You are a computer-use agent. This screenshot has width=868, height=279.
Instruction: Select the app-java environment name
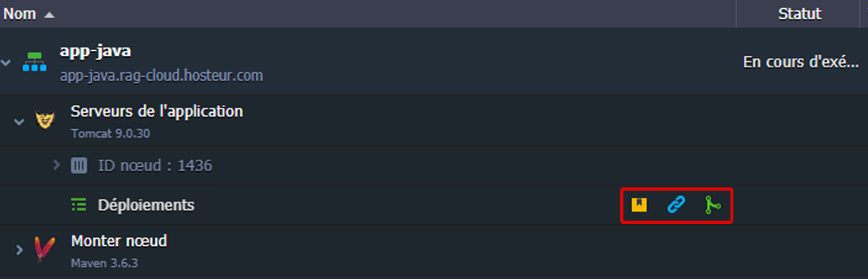pos(95,51)
